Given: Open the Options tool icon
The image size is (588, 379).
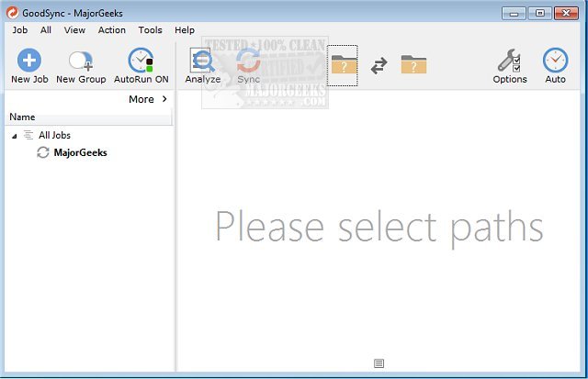Looking at the screenshot, I should (x=509, y=61).
